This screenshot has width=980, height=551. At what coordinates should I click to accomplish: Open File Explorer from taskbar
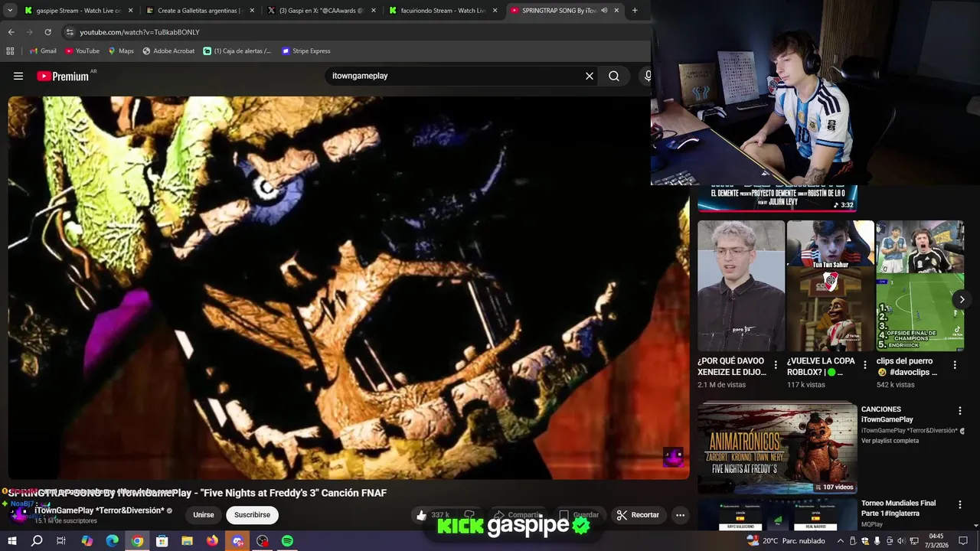(187, 541)
